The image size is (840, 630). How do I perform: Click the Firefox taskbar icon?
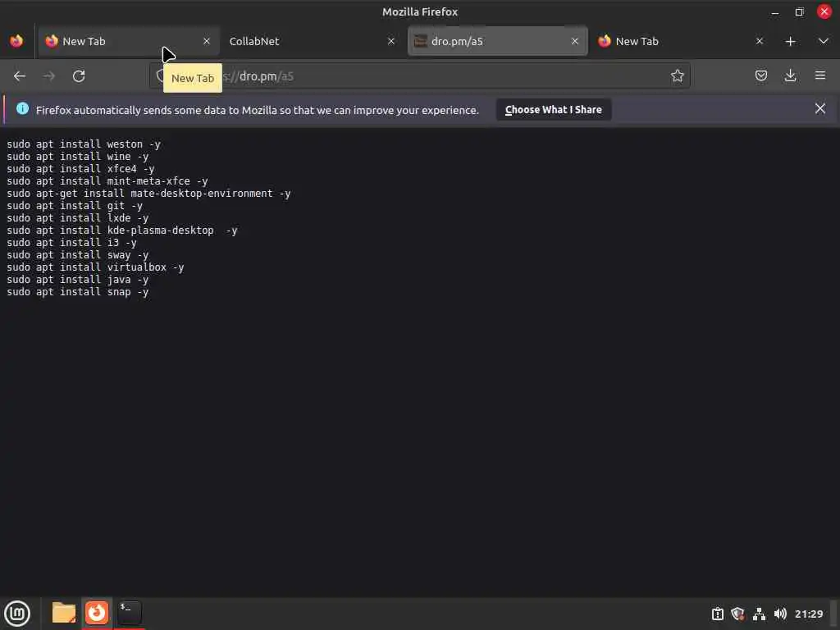97,613
